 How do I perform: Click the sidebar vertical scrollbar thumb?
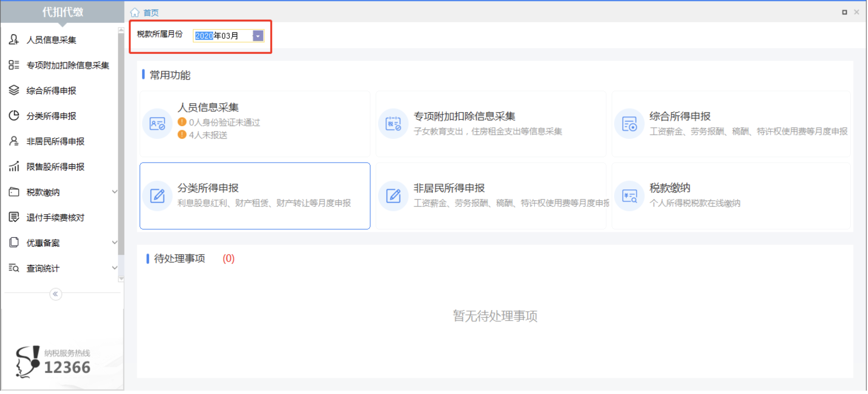tap(121, 144)
